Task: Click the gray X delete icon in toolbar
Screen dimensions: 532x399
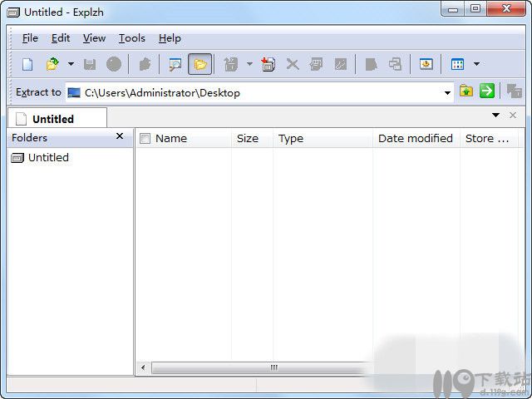Action: click(293, 64)
